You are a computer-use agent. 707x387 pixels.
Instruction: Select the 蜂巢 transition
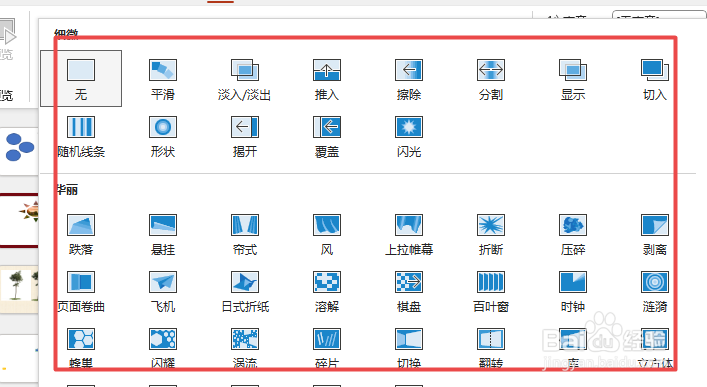click(x=81, y=348)
